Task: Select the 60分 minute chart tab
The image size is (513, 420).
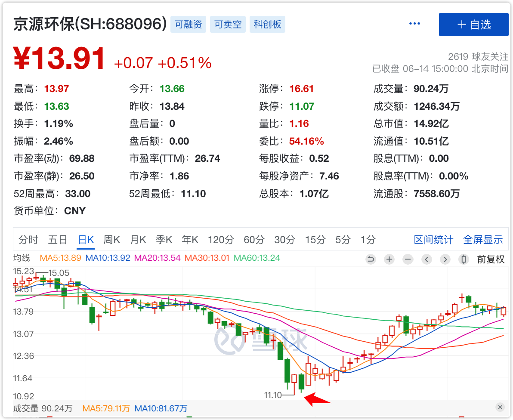Action: coord(254,240)
